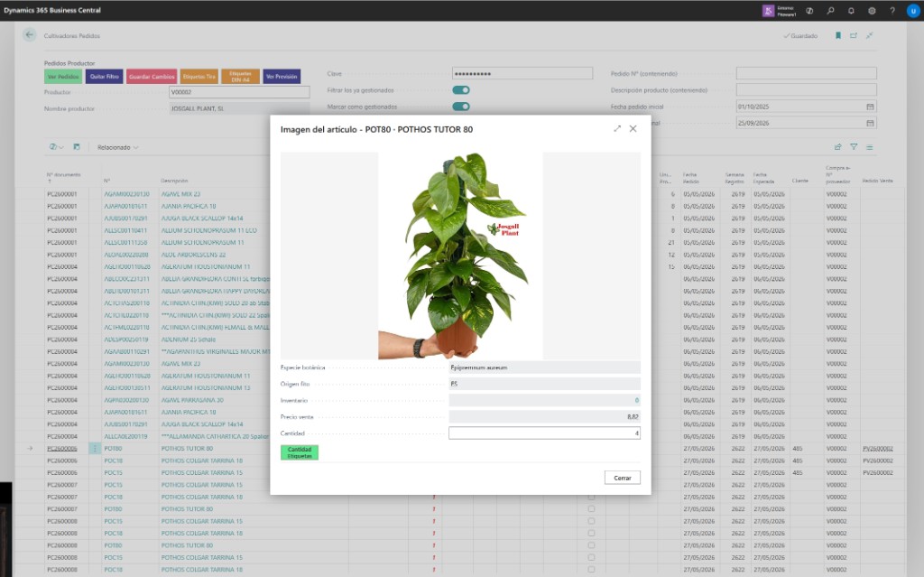This screenshot has height=577, width=924.
Task: Click the Dynamics 365 Business Central title
Action: pyautogui.click(x=52, y=10)
